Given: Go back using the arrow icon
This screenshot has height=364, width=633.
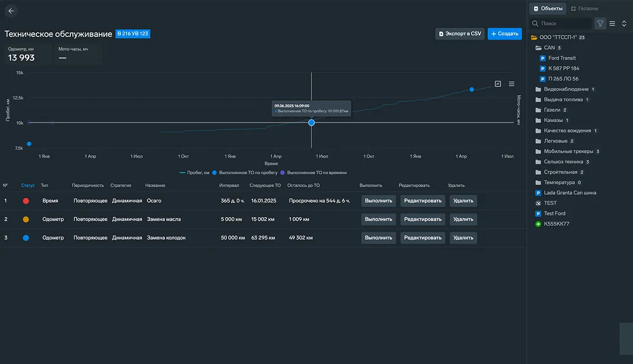Looking at the screenshot, I should (11, 11).
